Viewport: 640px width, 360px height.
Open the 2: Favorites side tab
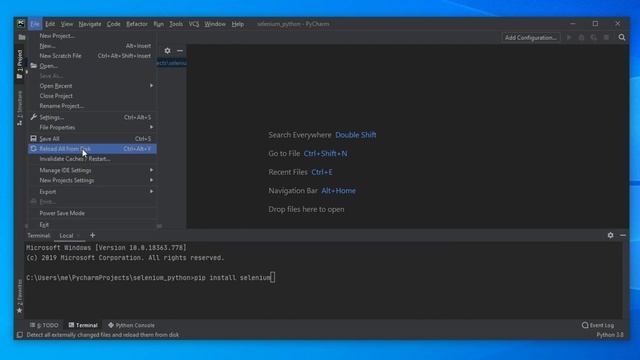coord(20,296)
